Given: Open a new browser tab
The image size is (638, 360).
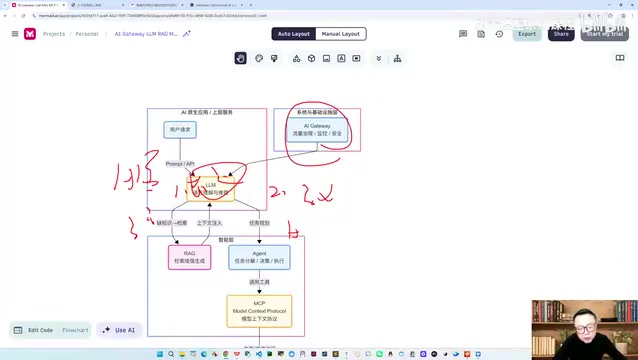Looking at the screenshot, I should 251,5.
